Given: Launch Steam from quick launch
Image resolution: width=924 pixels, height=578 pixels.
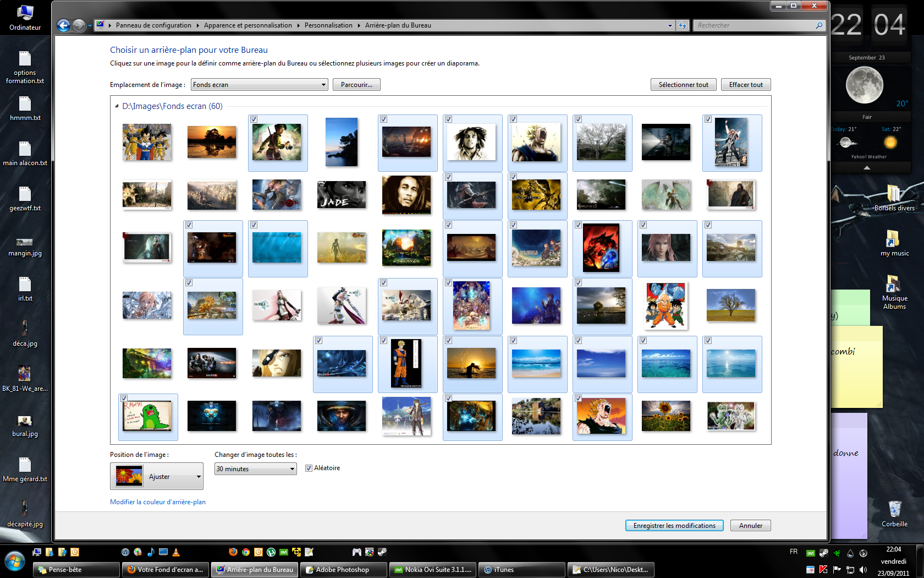Looking at the screenshot, I should 382,552.
